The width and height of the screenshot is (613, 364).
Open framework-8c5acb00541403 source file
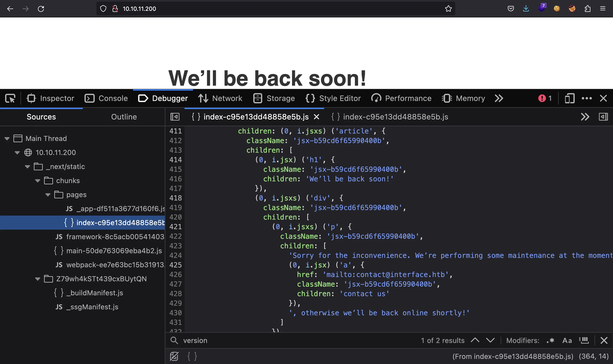click(x=110, y=237)
